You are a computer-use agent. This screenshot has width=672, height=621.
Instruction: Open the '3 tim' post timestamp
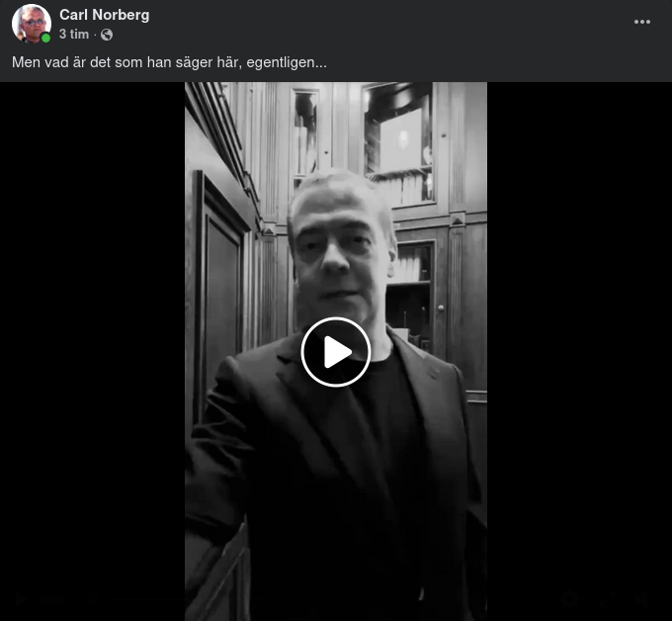click(74, 35)
